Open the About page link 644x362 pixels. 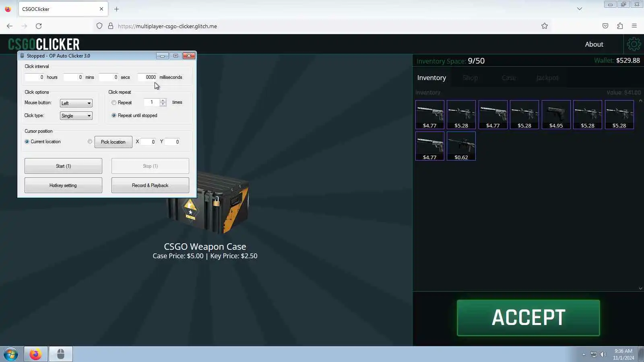[594, 44]
